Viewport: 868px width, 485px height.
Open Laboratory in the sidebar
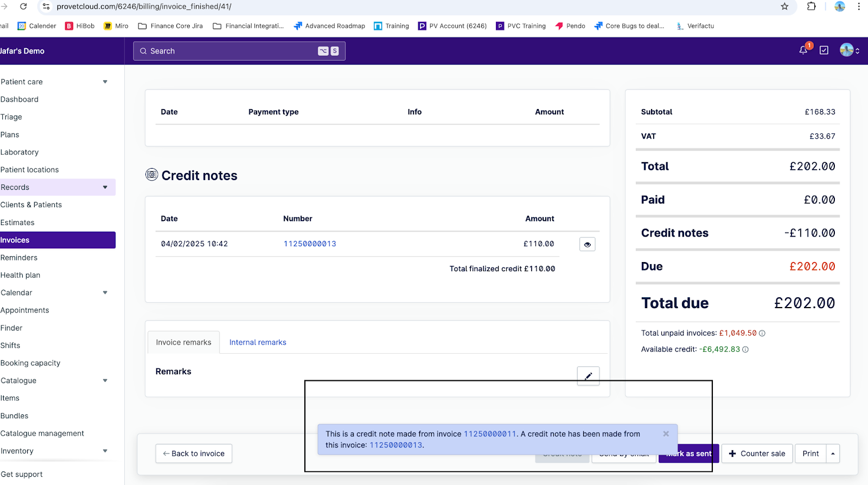[x=20, y=152]
